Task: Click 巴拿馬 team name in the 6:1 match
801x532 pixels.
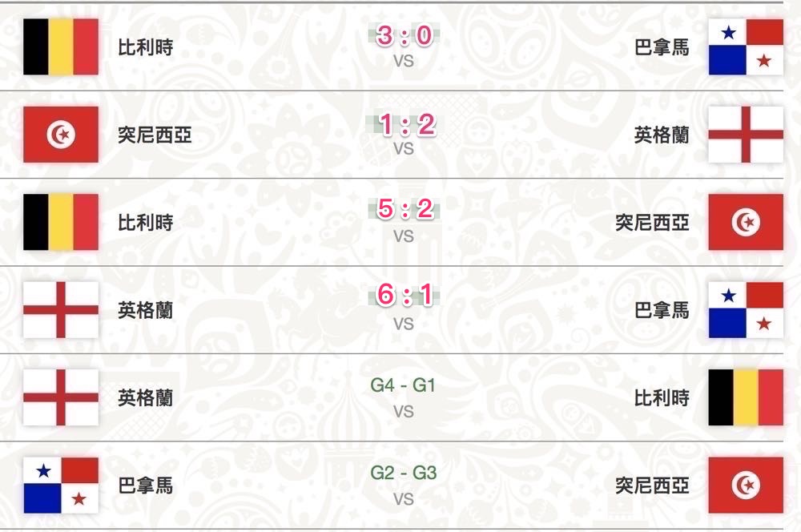Action: tap(662, 309)
